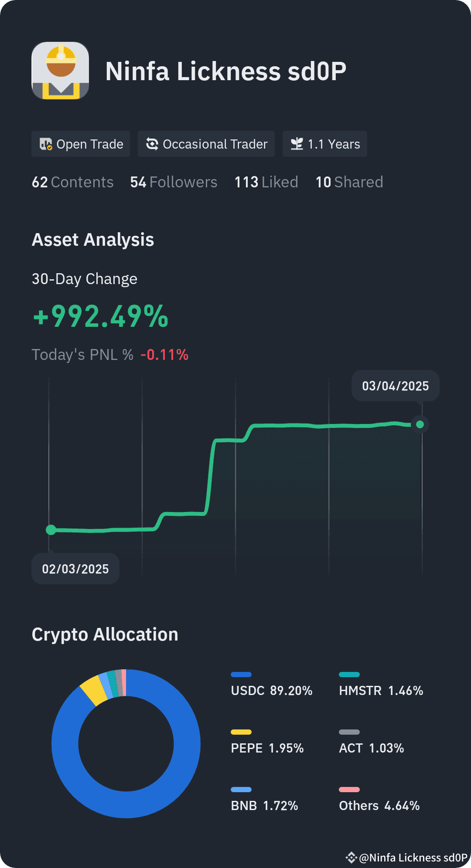Open the 62 Contents list

coord(72,182)
